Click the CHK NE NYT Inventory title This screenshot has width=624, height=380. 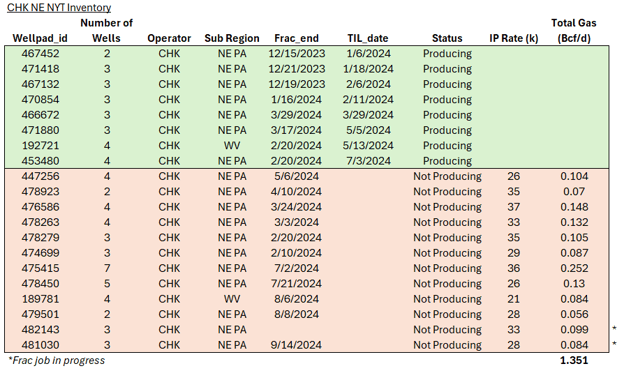pos(59,8)
